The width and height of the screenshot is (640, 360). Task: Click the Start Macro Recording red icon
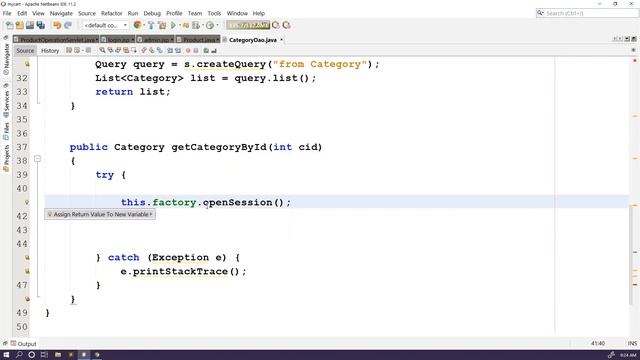(188, 51)
